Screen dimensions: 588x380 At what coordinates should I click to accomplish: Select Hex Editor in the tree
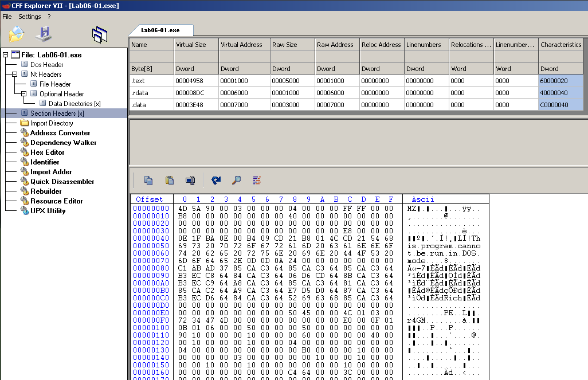47,152
